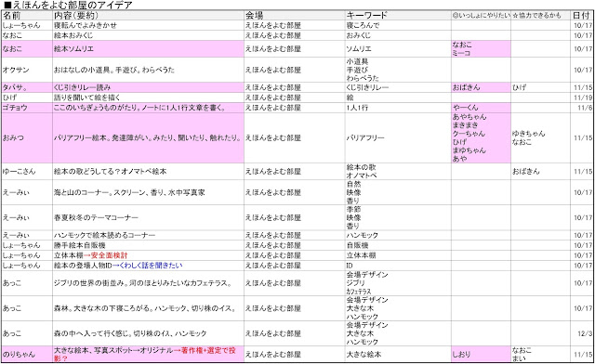Select the name cell ゴチョウ

27,108
